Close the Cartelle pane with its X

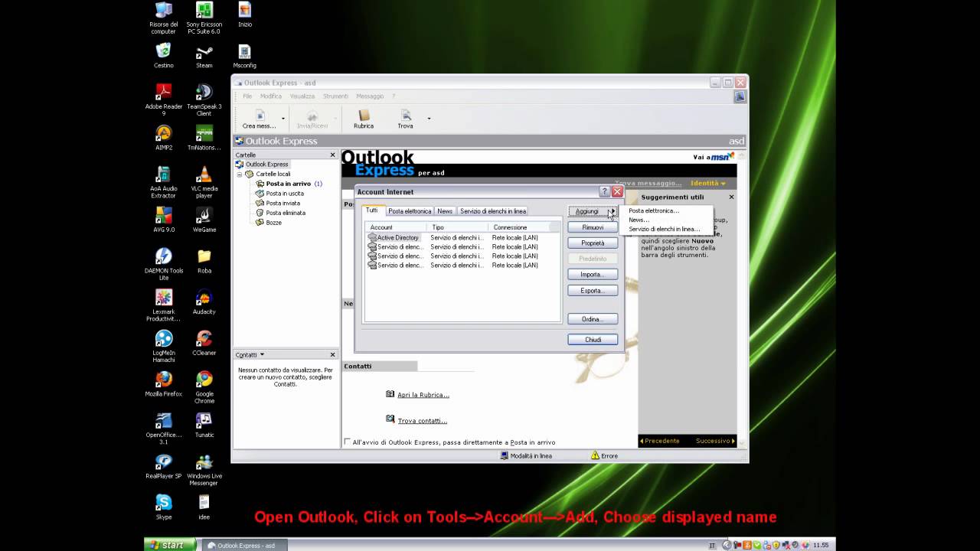click(332, 155)
